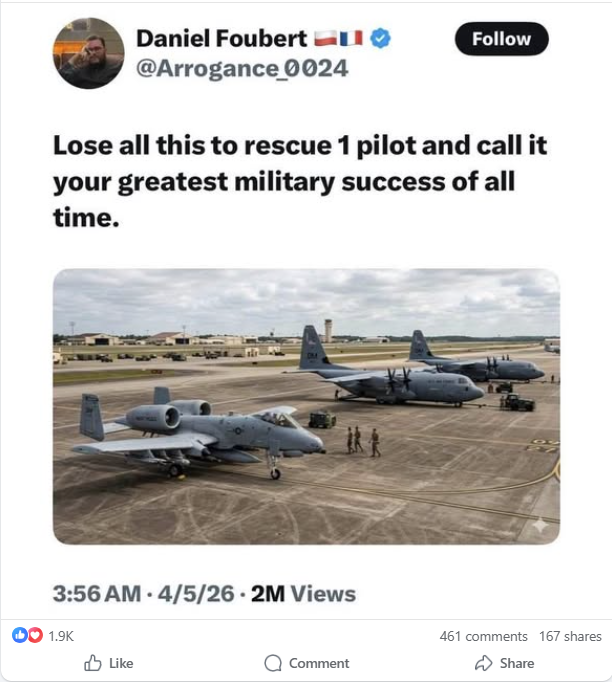612x682 pixels.
Task: Click the blue like reaction emoji
Action: (19, 635)
